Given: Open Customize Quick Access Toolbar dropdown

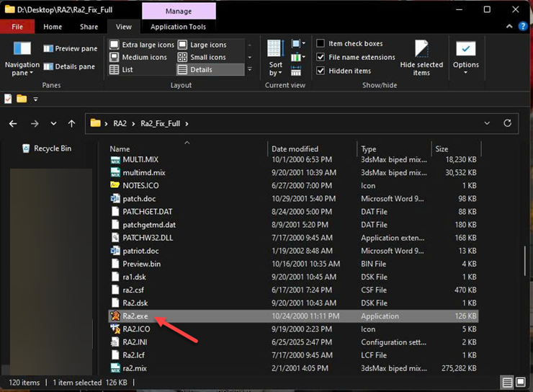Looking at the screenshot, I should click(36, 99).
